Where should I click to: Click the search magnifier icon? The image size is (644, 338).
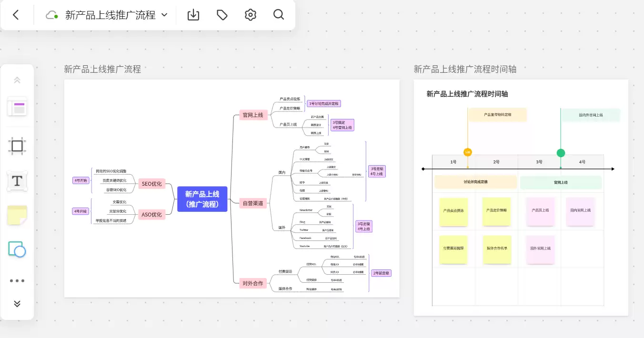279,15
